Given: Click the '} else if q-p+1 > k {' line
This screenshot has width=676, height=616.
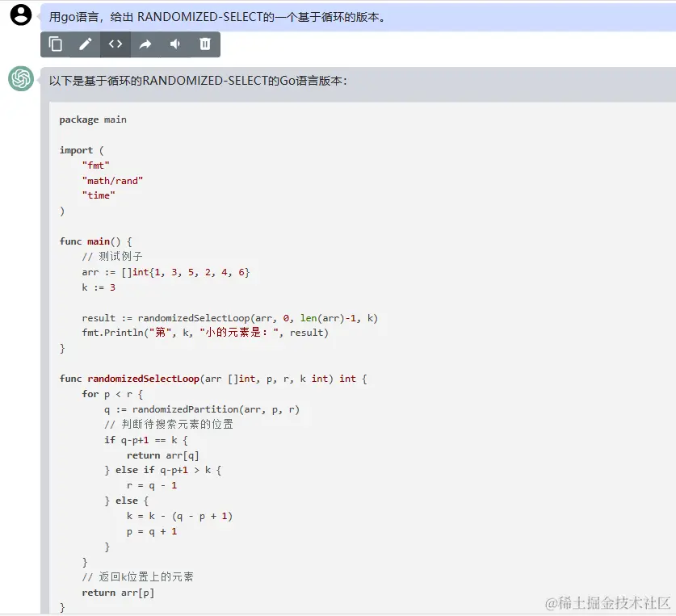Looking at the screenshot, I should coord(162,471).
